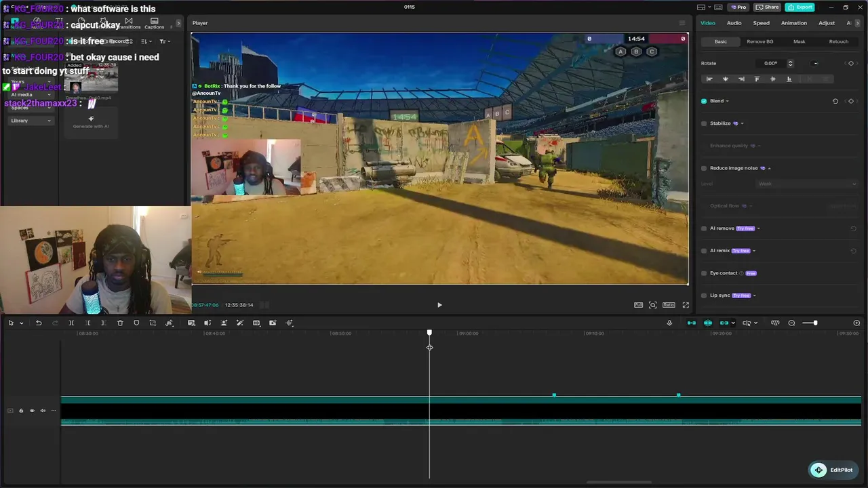
Task: Open the Library dropdown in media panel
Action: coord(31,121)
